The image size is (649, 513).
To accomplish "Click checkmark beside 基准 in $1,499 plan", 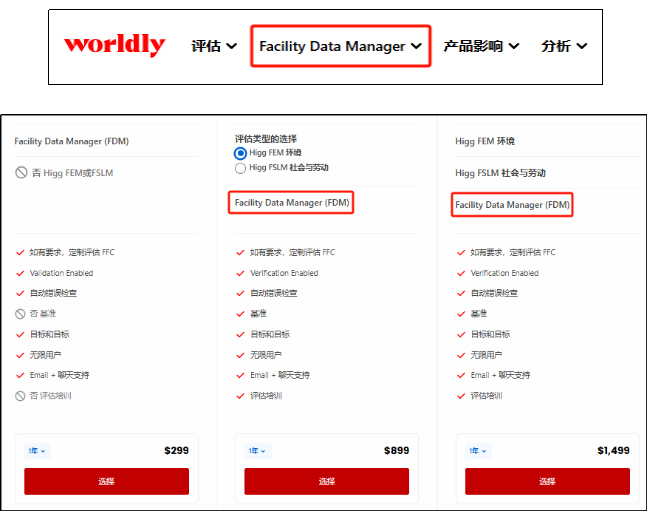I will (461, 314).
